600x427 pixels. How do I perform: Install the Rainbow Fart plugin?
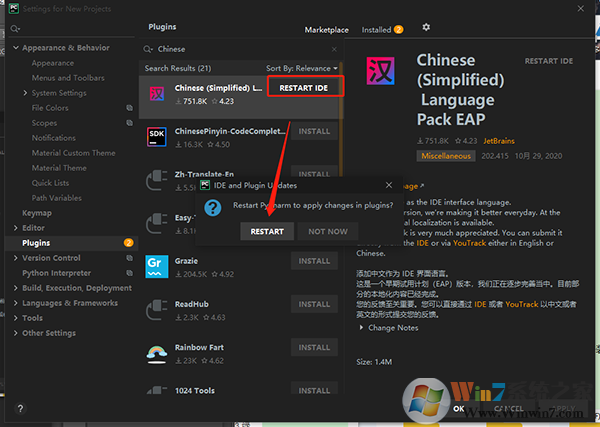click(314, 347)
